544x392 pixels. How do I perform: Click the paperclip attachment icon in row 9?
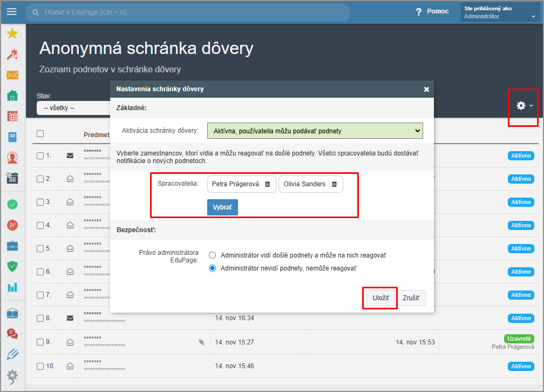pos(201,342)
